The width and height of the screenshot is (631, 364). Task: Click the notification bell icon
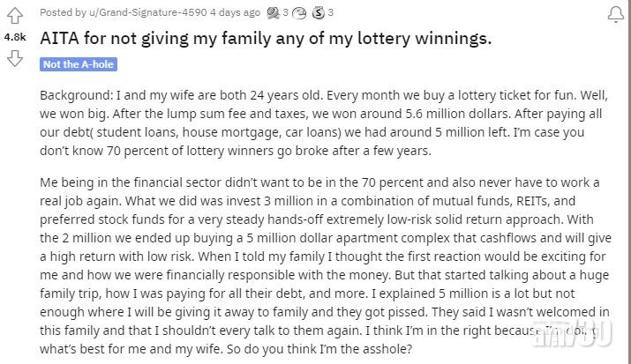615,14
